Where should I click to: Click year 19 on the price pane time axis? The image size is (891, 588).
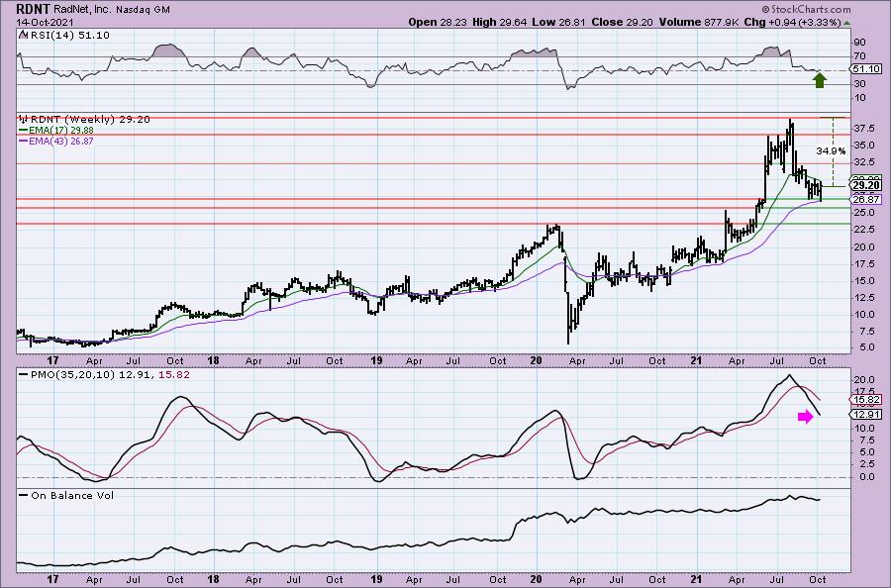point(376,360)
